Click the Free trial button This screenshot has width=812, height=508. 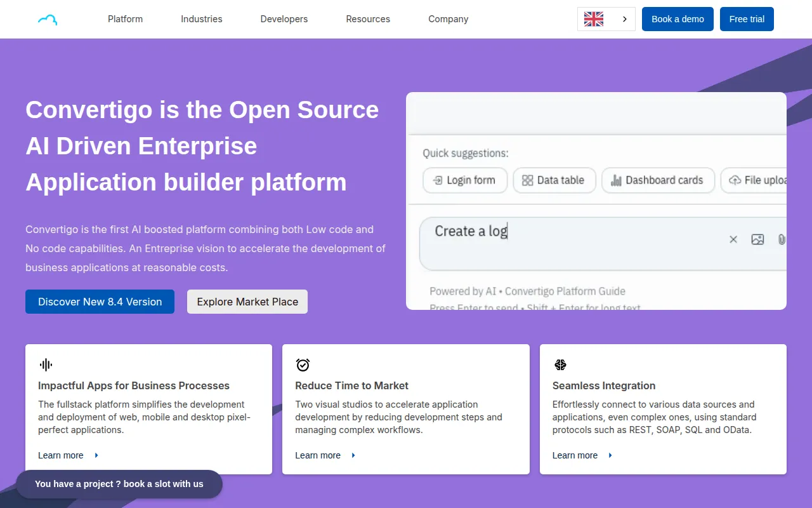[747, 19]
